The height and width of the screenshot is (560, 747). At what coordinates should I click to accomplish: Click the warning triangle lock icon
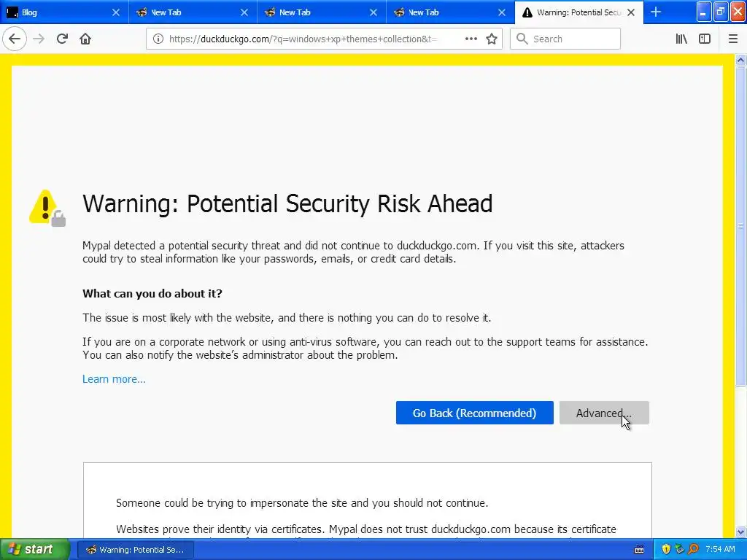point(47,208)
